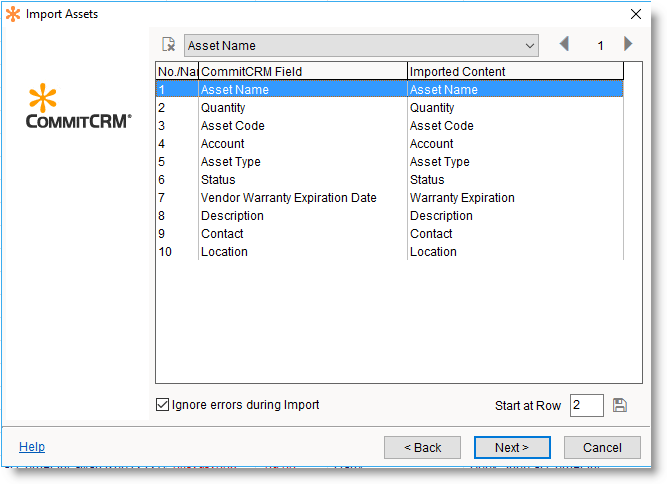667x484 pixels.
Task: Select the Asset Type mapping row
Action: point(230,162)
